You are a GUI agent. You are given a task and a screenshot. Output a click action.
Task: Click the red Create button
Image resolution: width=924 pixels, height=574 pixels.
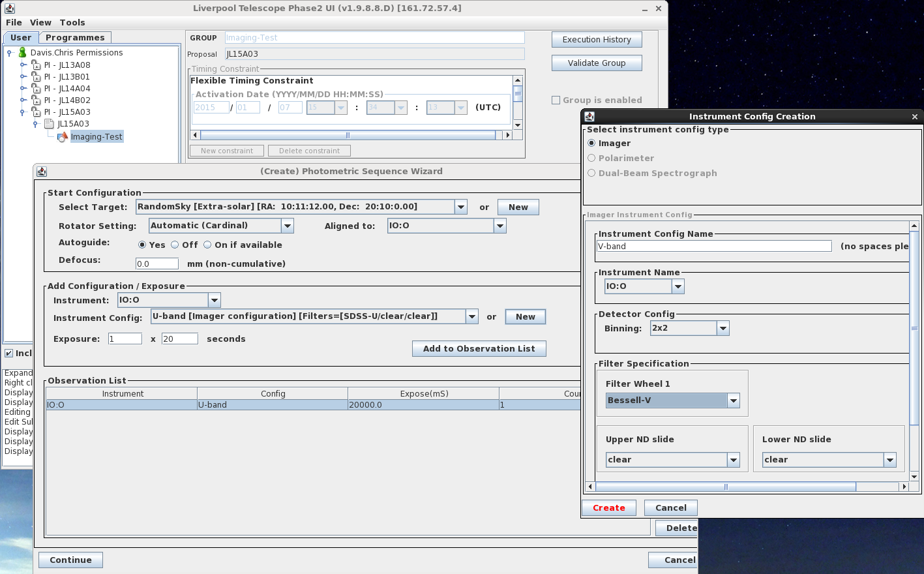(x=609, y=508)
